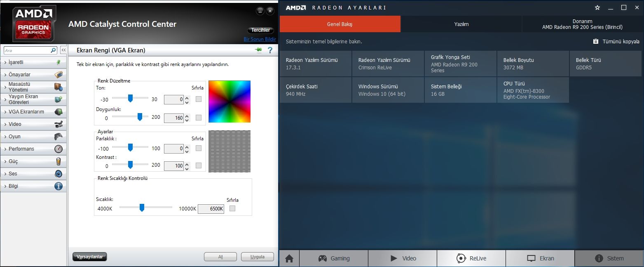
Task: Adjust the Kontrast slider handle
Action: tap(130, 165)
